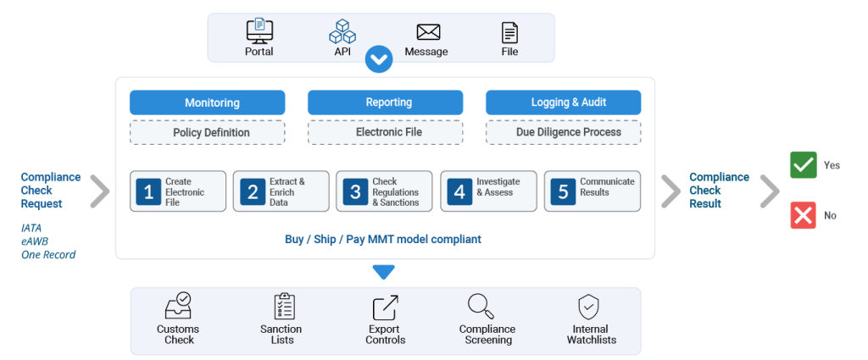
Task: Click the red No cross icon
Action: (803, 215)
